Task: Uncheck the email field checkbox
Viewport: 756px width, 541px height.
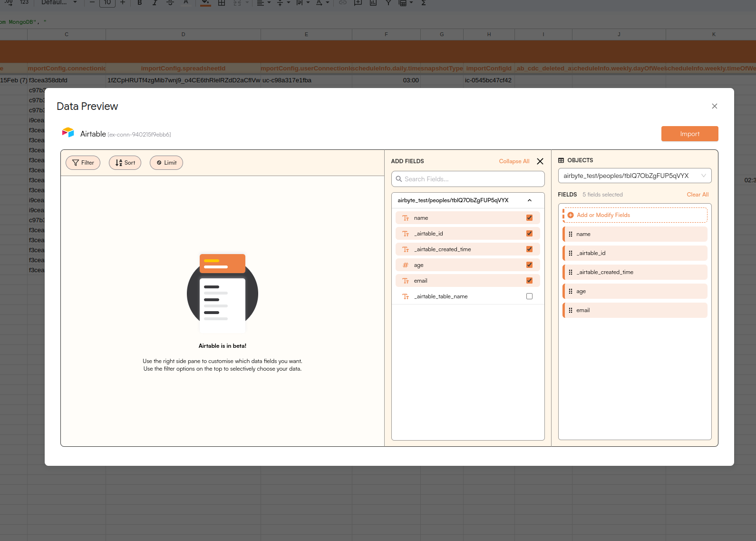Action: [529, 281]
